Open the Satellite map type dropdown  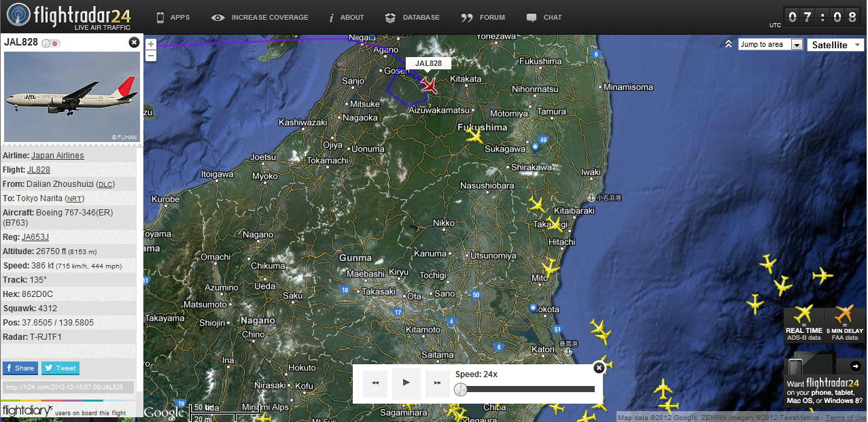click(835, 45)
